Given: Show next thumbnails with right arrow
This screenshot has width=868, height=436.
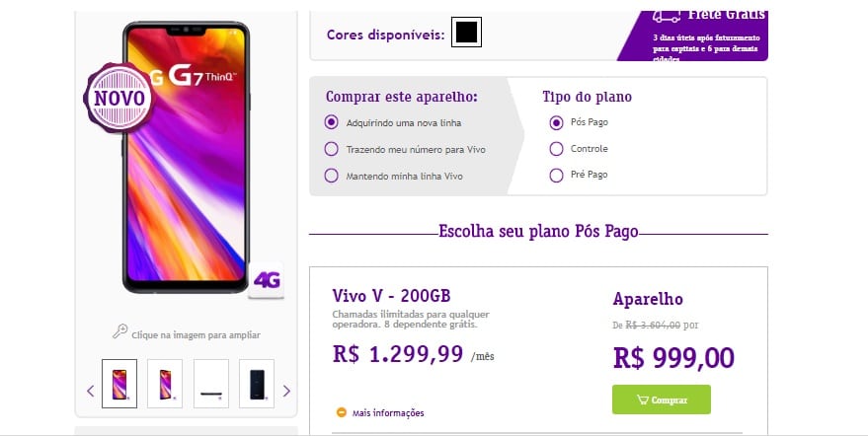Looking at the screenshot, I should (x=286, y=392).
